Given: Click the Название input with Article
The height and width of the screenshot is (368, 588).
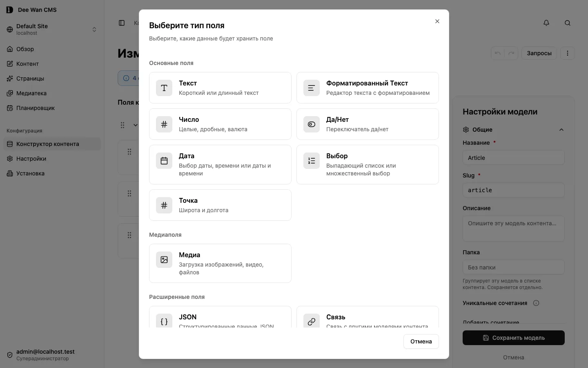Looking at the screenshot, I should tap(514, 158).
